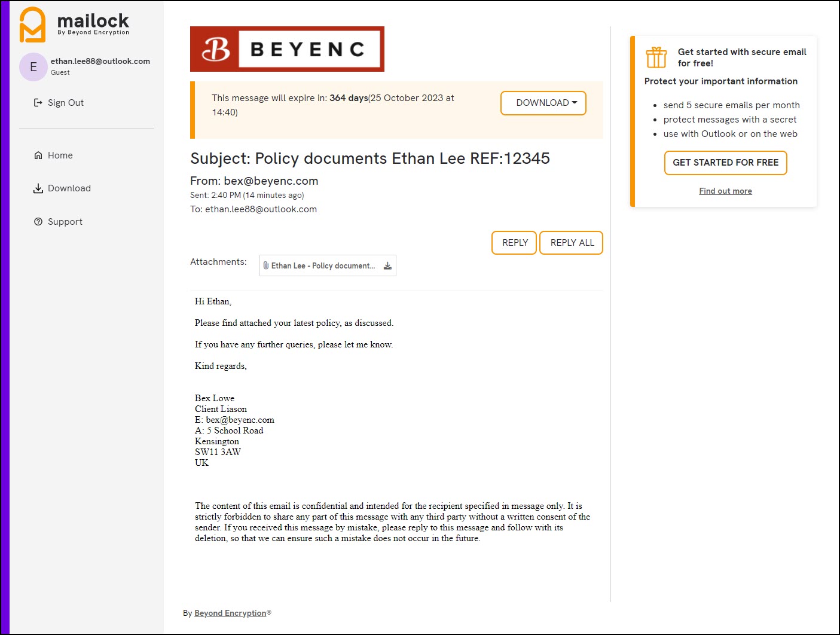Click the gift box icon
The image size is (840, 635).
pyautogui.click(x=656, y=57)
